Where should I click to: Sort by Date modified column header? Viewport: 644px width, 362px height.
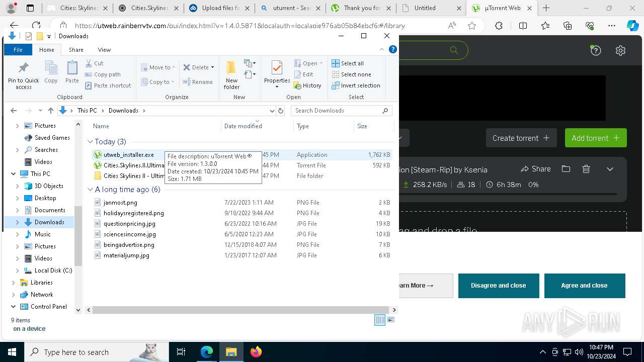click(257, 126)
